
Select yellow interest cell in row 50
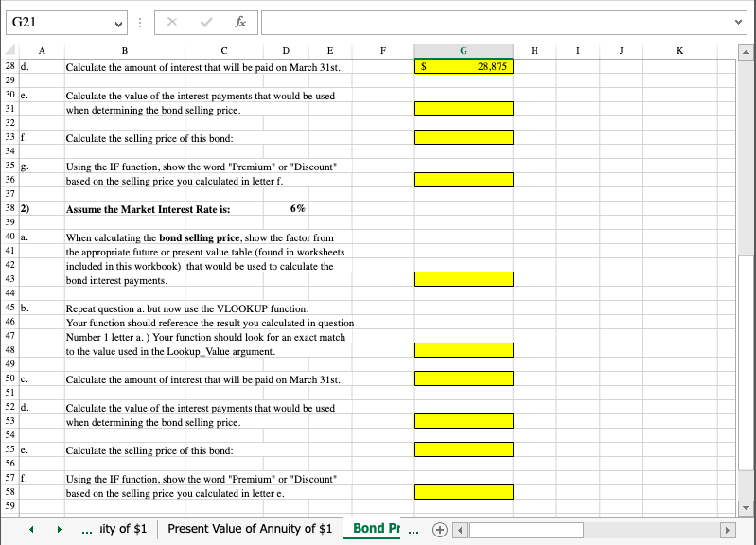pos(464,378)
